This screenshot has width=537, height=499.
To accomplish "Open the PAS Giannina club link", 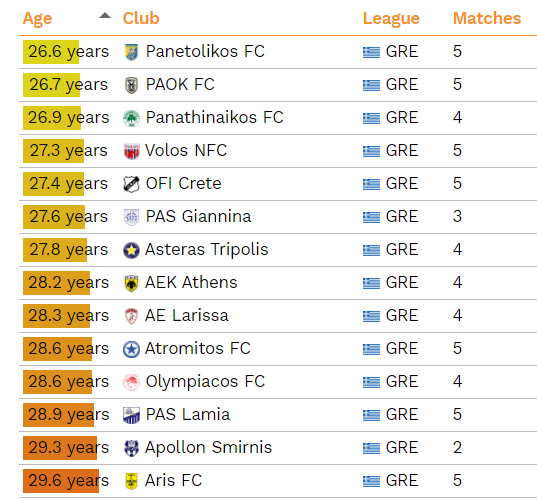I will coord(198,216).
